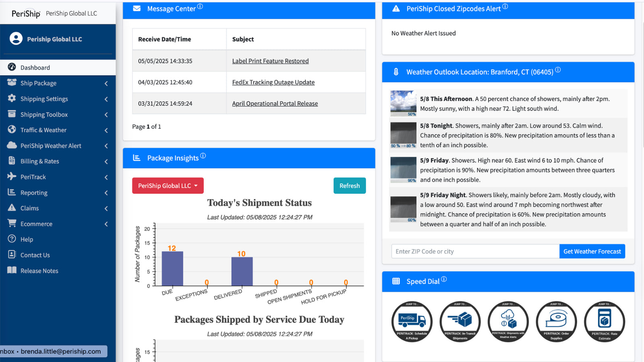Click the Ecommerce shopping cart icon
This screenshot has height=362, width=644.
(x=12, y=223)
